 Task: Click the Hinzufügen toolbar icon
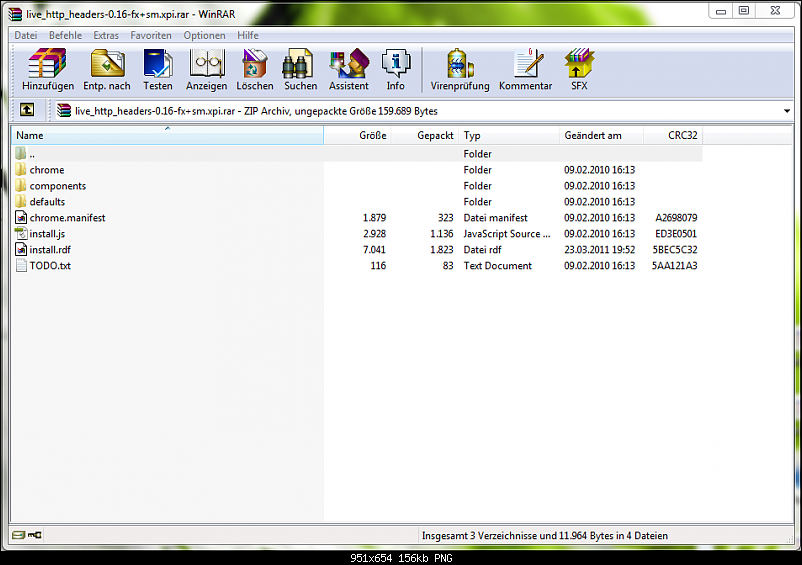click(x=48, y=64)
